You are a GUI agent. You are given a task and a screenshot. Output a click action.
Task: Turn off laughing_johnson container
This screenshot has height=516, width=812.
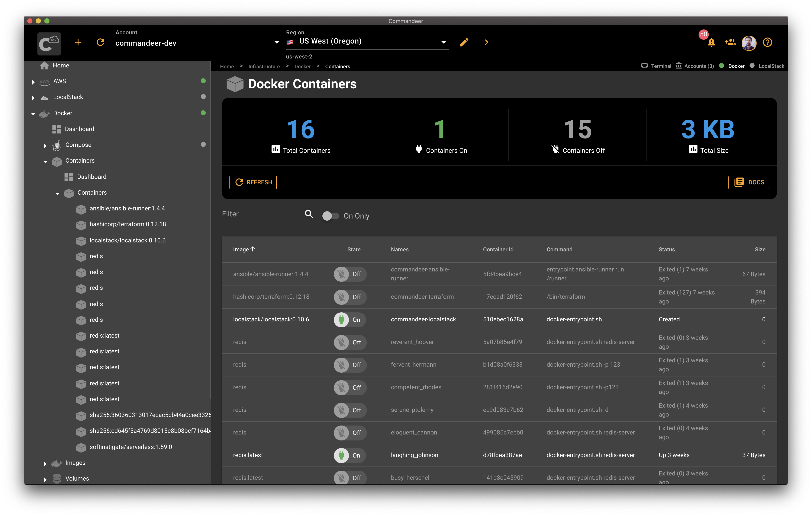pos(350,455)
